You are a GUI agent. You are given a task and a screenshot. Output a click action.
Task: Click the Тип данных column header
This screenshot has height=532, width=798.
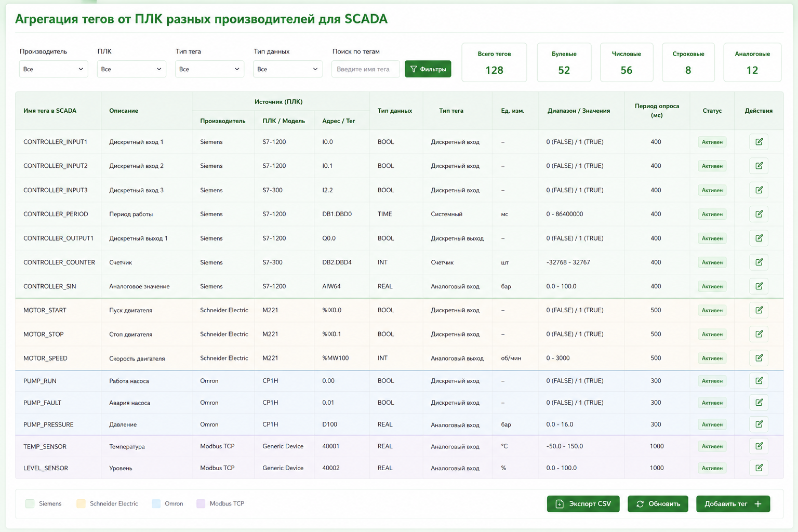(395, 111)
